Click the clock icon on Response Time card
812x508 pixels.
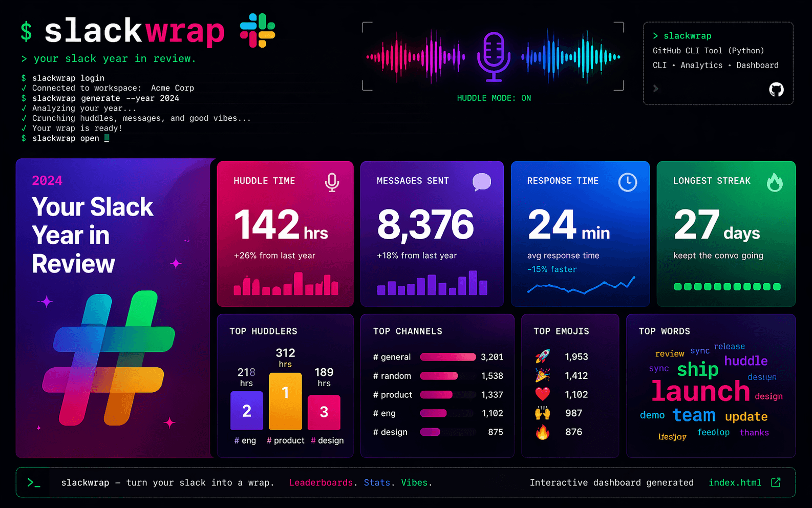pos(627,182)
